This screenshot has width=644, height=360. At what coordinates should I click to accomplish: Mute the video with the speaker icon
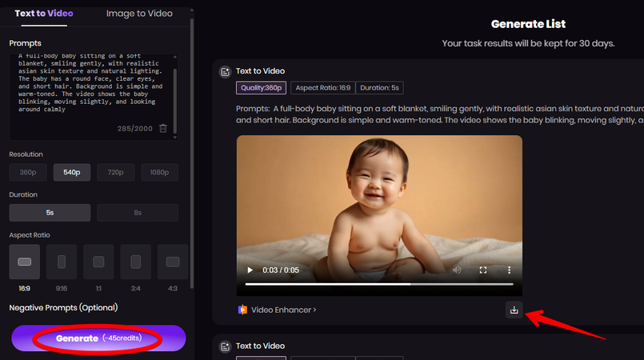(457, 270)
